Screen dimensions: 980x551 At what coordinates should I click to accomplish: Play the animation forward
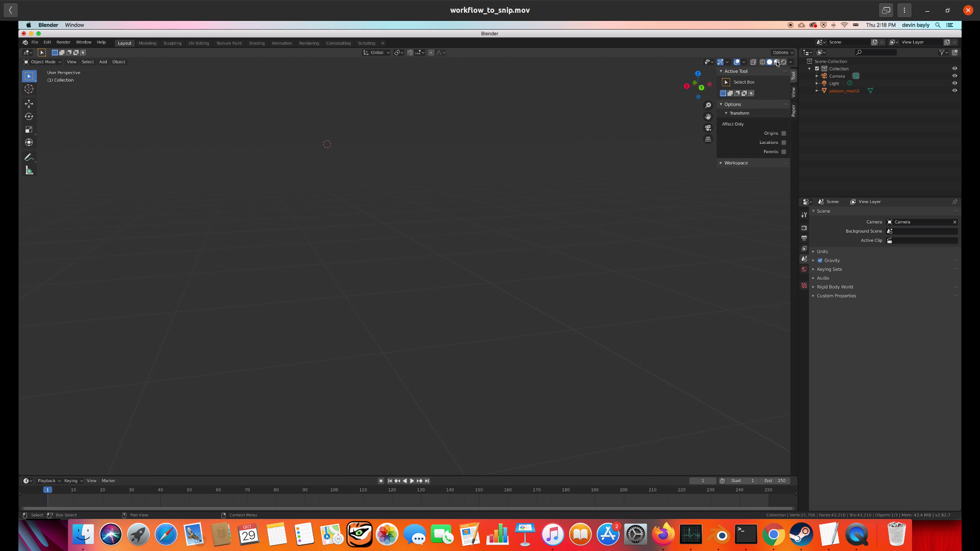pos(412,481)
